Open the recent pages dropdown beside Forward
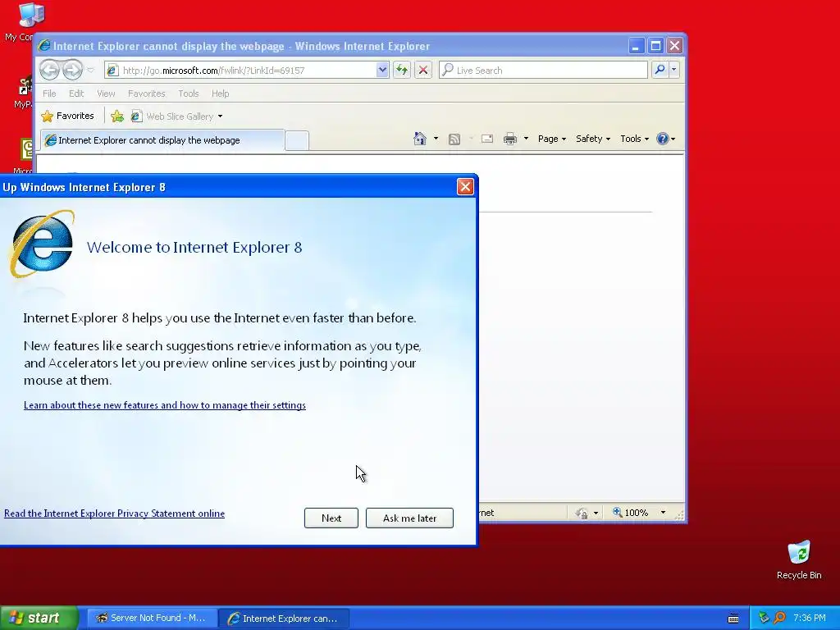The image size is (840, 630). pos(90,71)
